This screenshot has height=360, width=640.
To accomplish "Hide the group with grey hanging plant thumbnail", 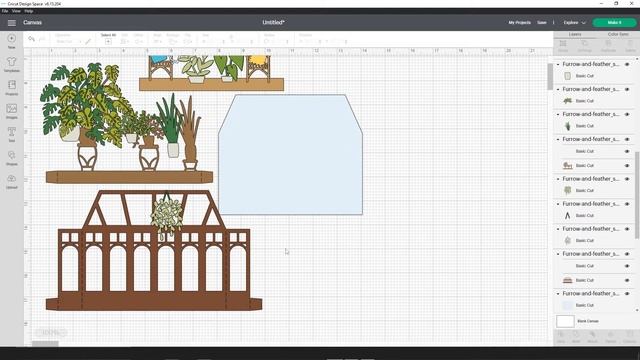I will click(x=627, y=229).
